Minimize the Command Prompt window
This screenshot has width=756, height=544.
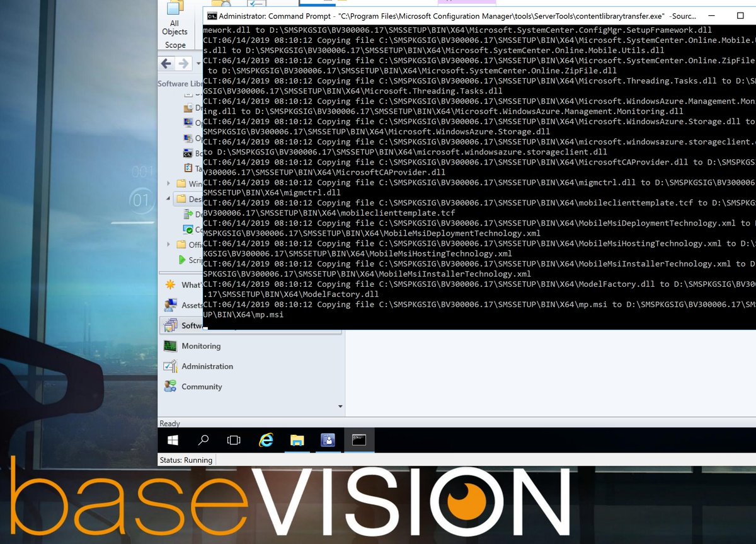(711, 15)
